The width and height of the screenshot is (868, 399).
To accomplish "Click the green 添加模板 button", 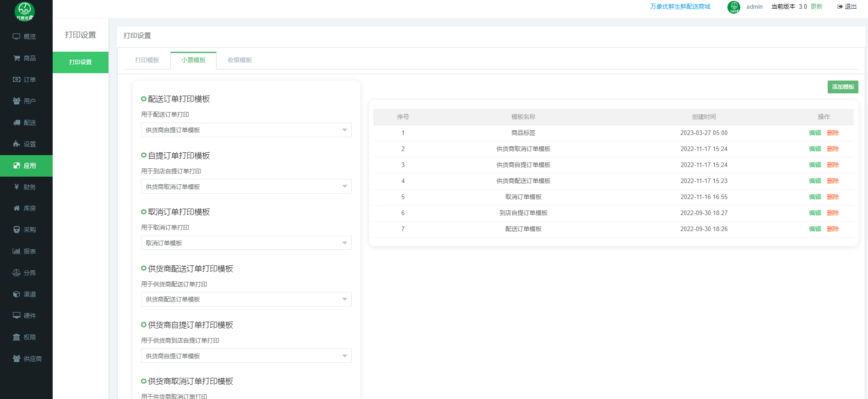I will [x=842, y=87].
